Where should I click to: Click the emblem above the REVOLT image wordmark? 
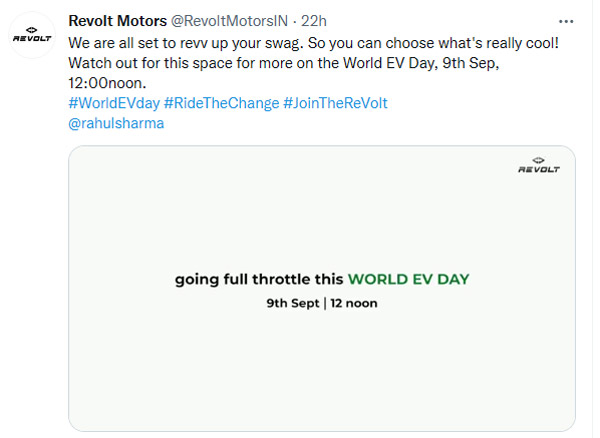(538, 160)
